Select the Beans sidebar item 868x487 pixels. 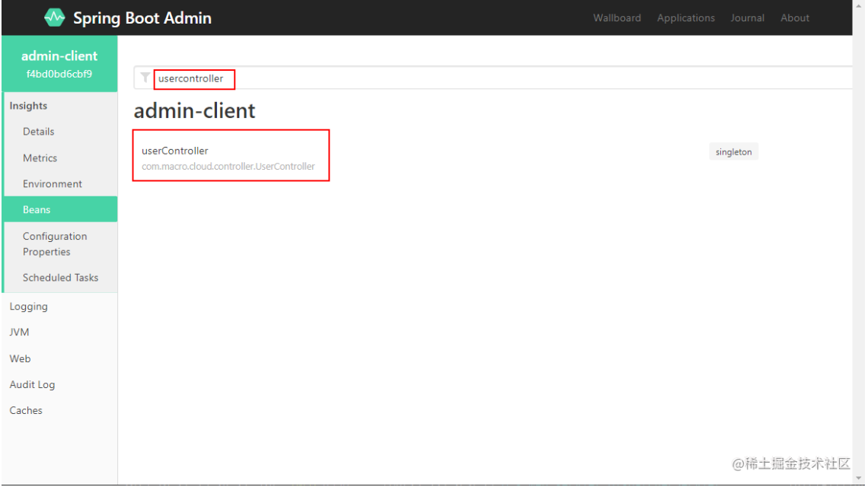(x=60, y=209)
